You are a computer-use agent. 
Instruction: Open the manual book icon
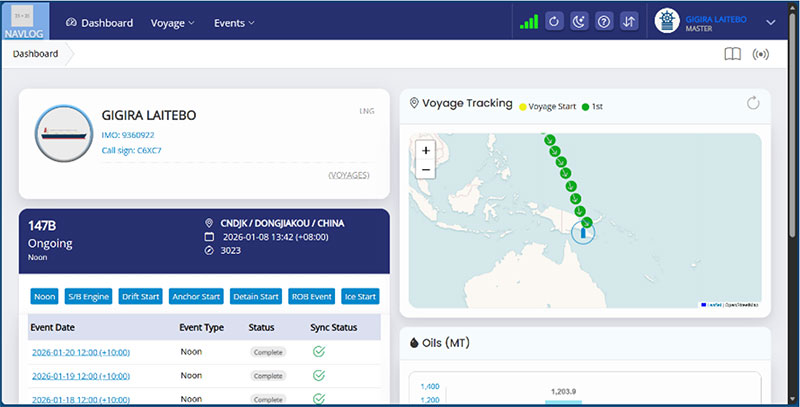(733, 54)
